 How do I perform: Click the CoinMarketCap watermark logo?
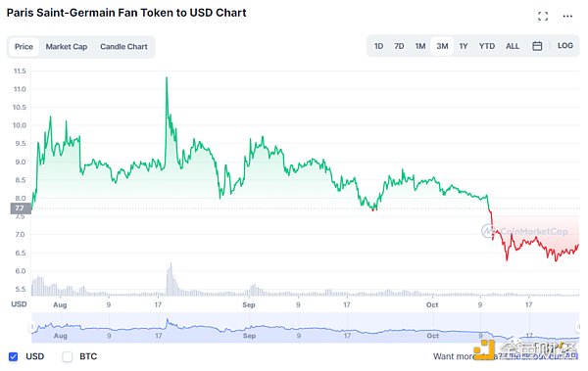coord(524,231)
